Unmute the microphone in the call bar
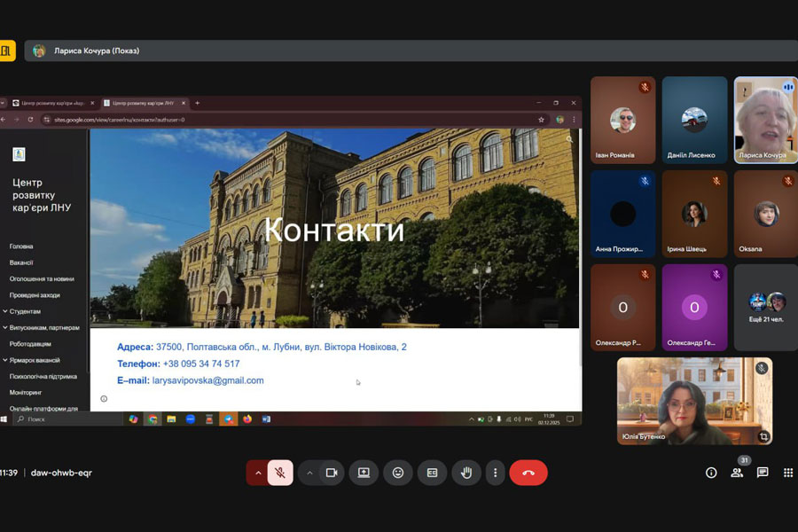The width and height of the screenshot is (798, 532). point(280,473)
